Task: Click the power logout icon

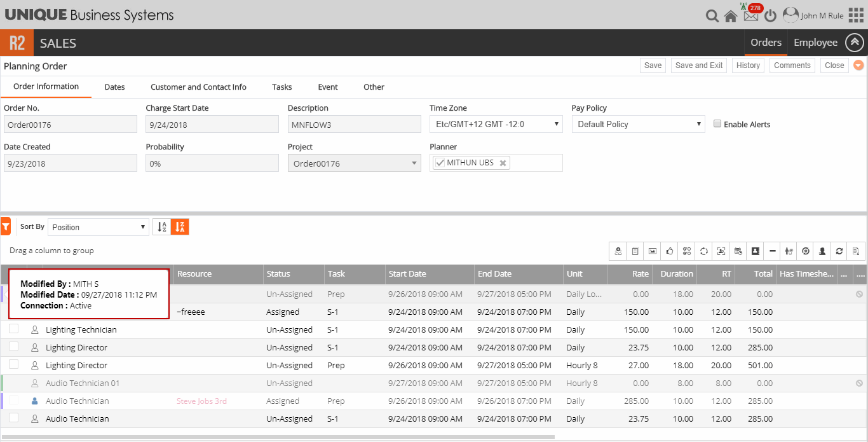Action: (770, 16)
